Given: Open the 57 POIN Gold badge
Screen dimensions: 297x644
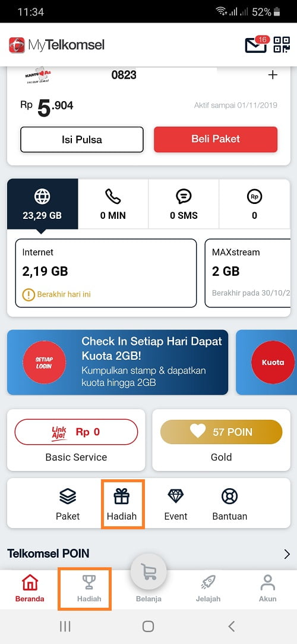Looking at the screenshot, I should click(x=221, y=432).
